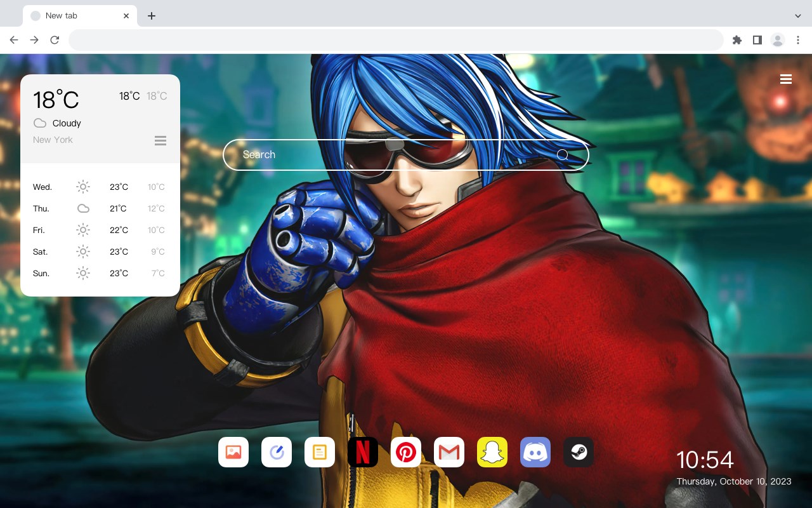Open the Gmail shortcut icon
Screen dimensions: 812x508
click(x=449, y=452)
